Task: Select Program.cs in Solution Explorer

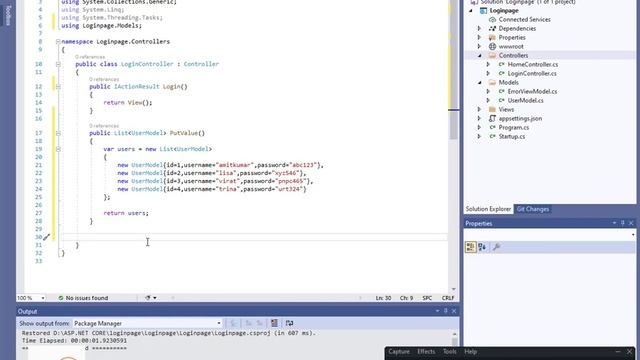Action: coord(513,127)
